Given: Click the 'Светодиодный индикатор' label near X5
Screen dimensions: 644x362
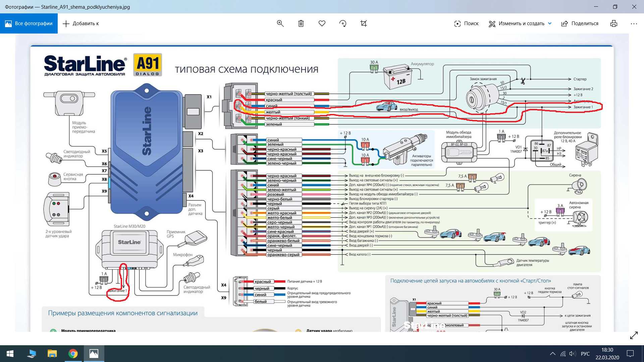Looking at the screenshot, I should [x=76, y=154].
